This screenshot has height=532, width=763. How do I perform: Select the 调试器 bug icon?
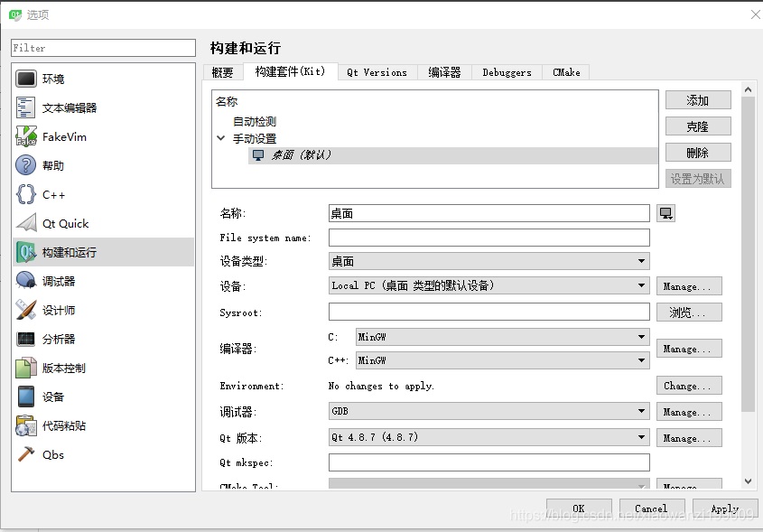pos(26,282)
